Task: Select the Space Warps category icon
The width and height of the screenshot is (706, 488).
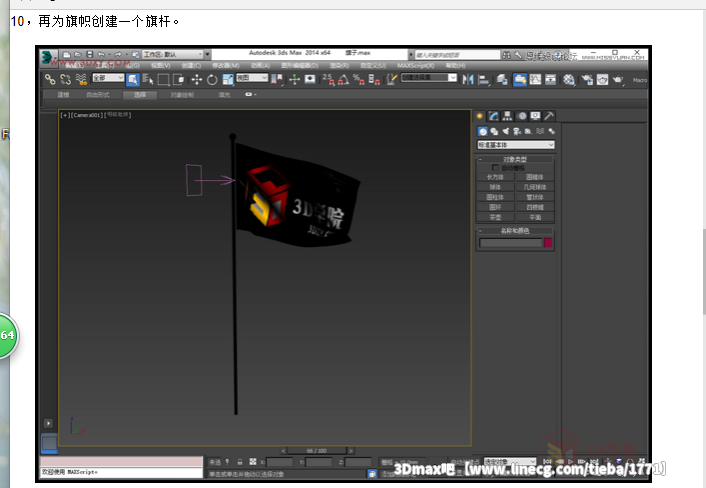Action: 540,131
